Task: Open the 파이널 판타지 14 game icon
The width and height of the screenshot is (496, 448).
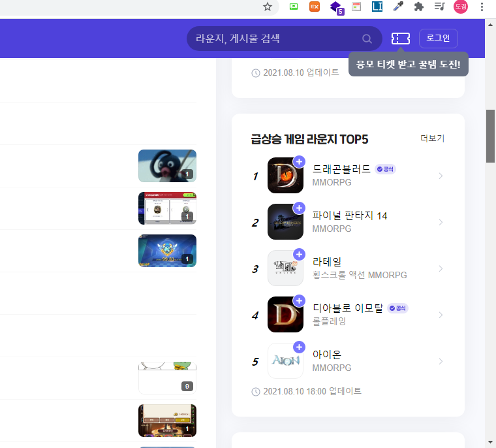Action: click(x=285, y=221)
